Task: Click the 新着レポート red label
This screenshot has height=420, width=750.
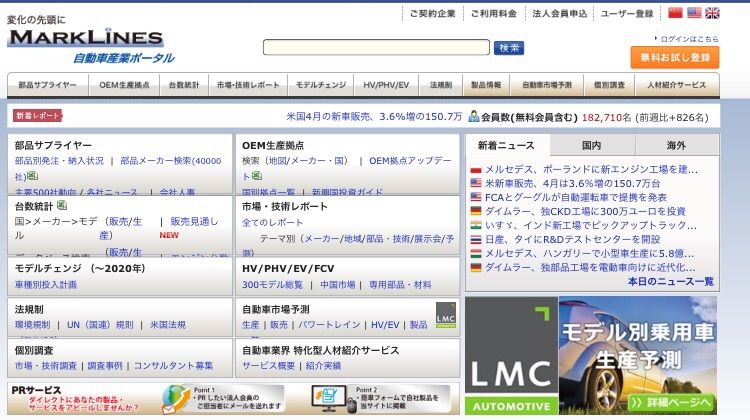Action: coord(37,115)
